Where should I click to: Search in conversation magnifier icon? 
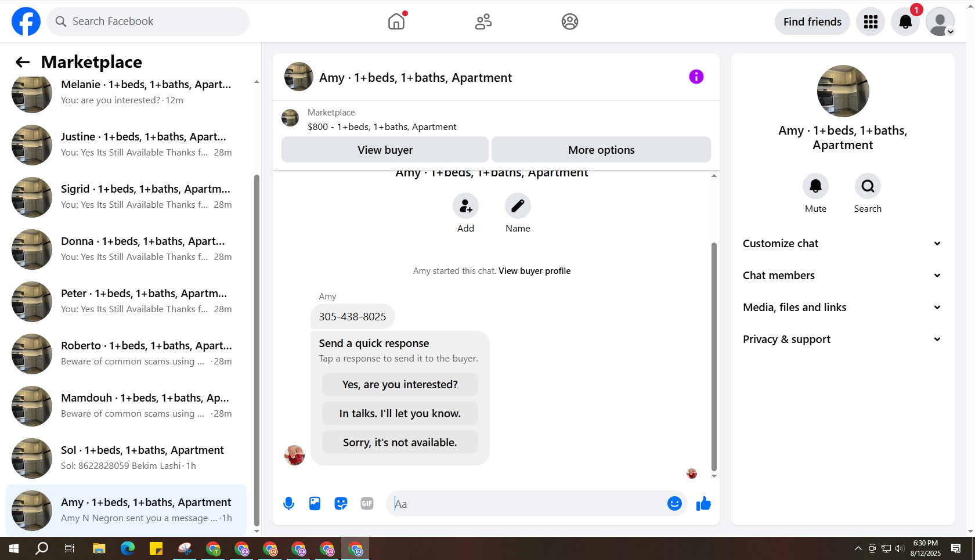868,186
